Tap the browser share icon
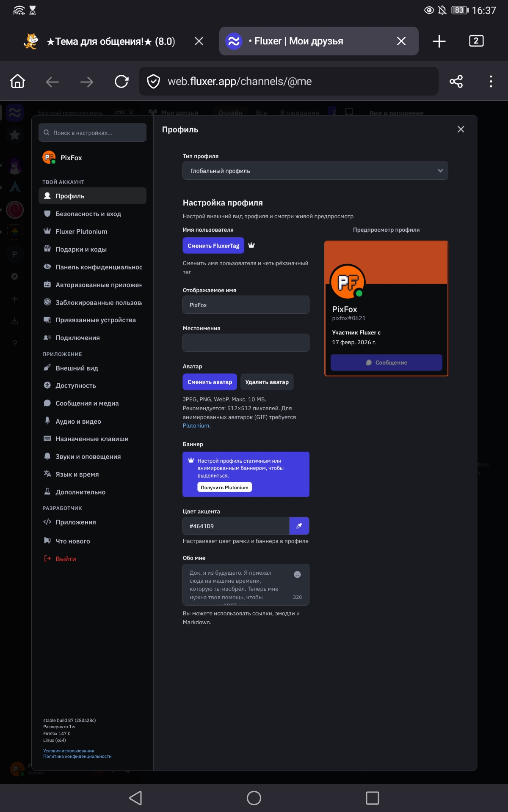The width and height of the screenshot is (508, 812). click(456, 82)
